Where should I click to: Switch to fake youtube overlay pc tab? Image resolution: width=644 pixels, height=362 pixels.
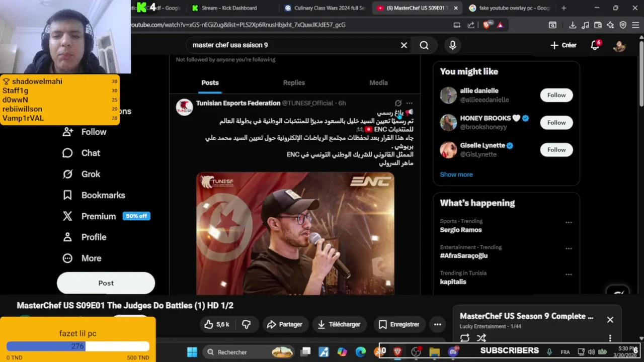click(510, 8)
